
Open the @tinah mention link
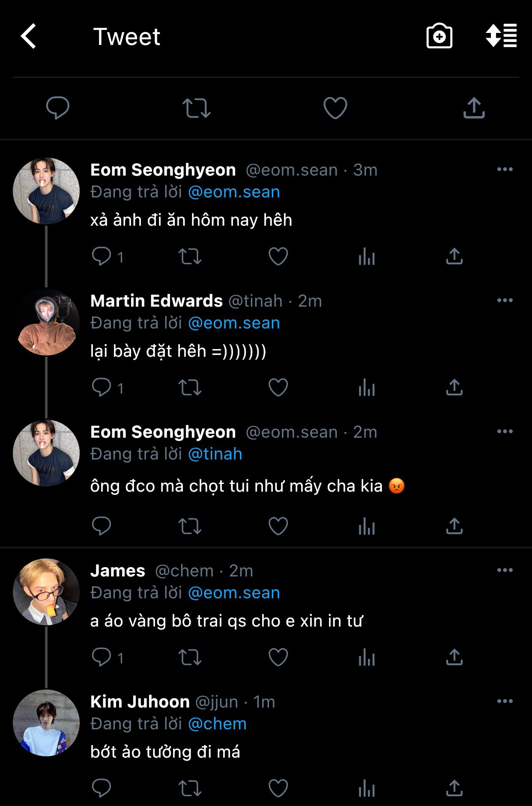[215, 454]
